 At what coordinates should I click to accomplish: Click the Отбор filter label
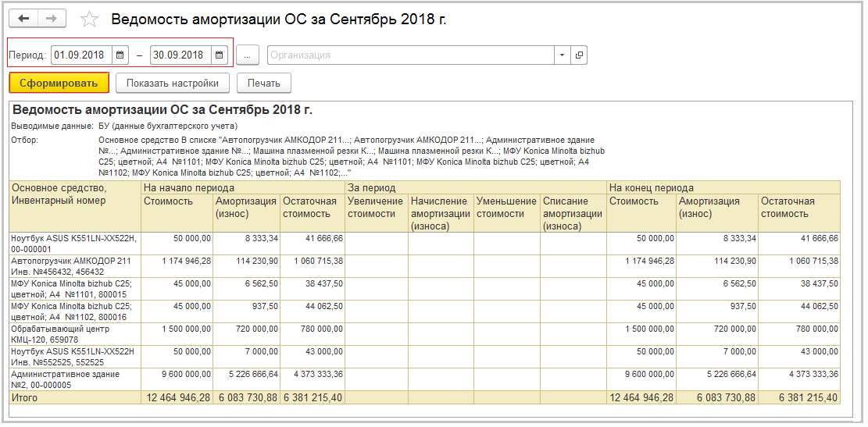point(24,140)
